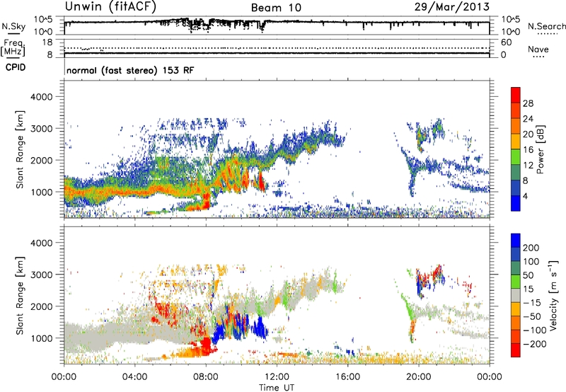Select the "12:00" time tick label

(x=277, y=377)
